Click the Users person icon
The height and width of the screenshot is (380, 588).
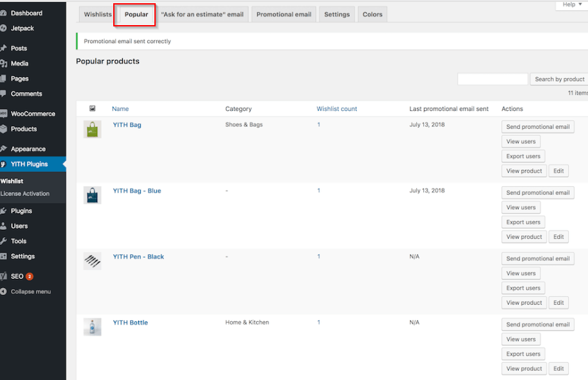click(x=3, y=226)
